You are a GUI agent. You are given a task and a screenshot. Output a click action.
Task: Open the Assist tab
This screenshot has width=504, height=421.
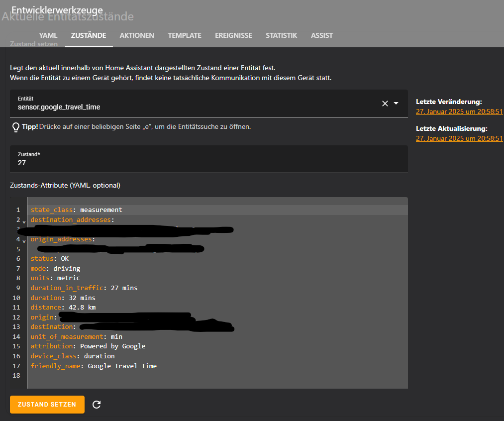[x=322, y=35]
